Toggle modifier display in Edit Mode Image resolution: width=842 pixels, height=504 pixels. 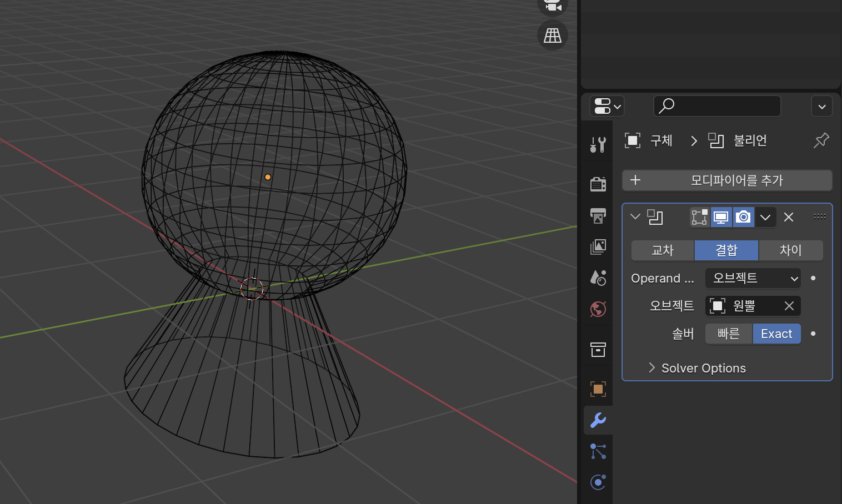tap(700, 217)
